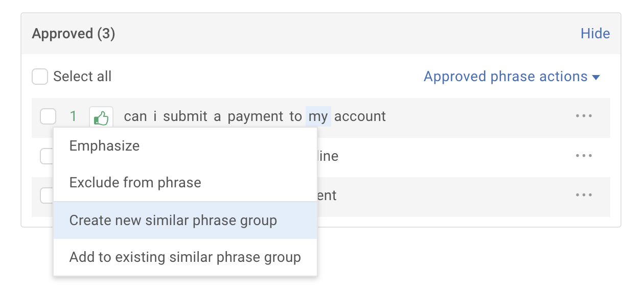
Task: Check the box for the first approved phrase
Action: tap(48, 117)
